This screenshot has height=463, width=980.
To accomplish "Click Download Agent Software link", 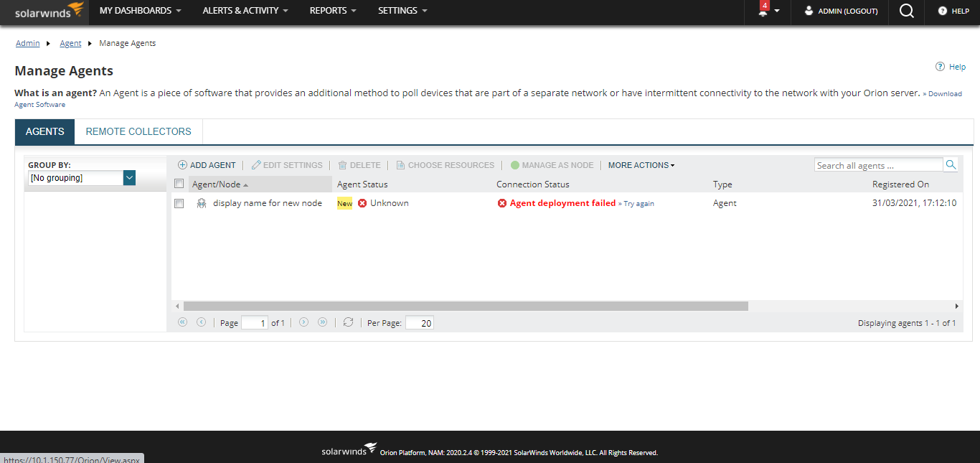I will pyautogui.click(x=945, y=93).
